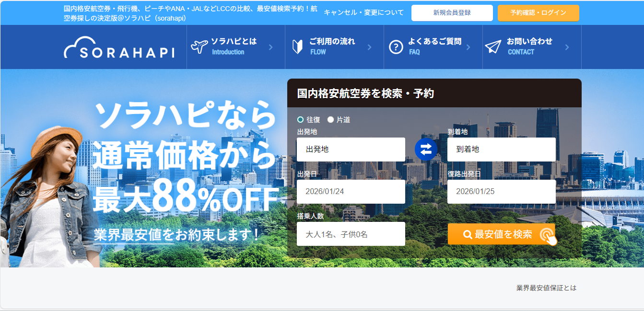Click the 出発日 date field

(351, 192)
